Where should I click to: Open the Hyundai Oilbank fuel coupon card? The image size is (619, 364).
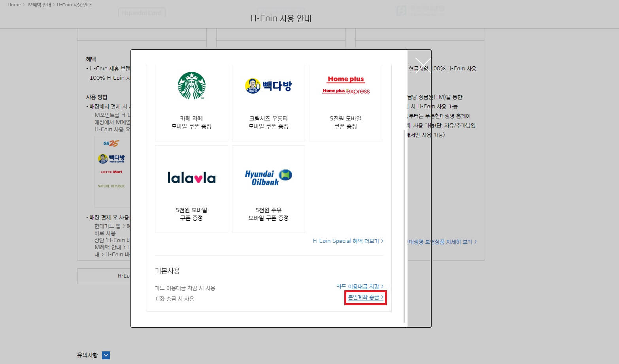point(268,189)
